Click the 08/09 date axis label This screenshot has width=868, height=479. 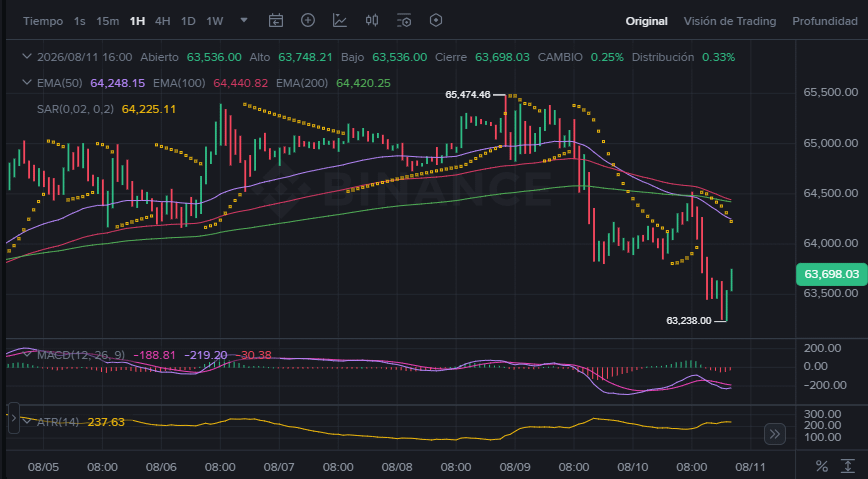(515, 467)
